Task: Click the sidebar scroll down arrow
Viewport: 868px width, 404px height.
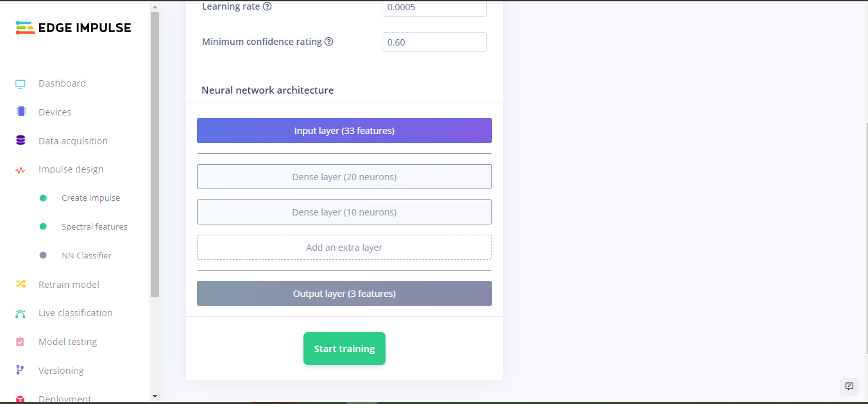Action: coord(155,397)
